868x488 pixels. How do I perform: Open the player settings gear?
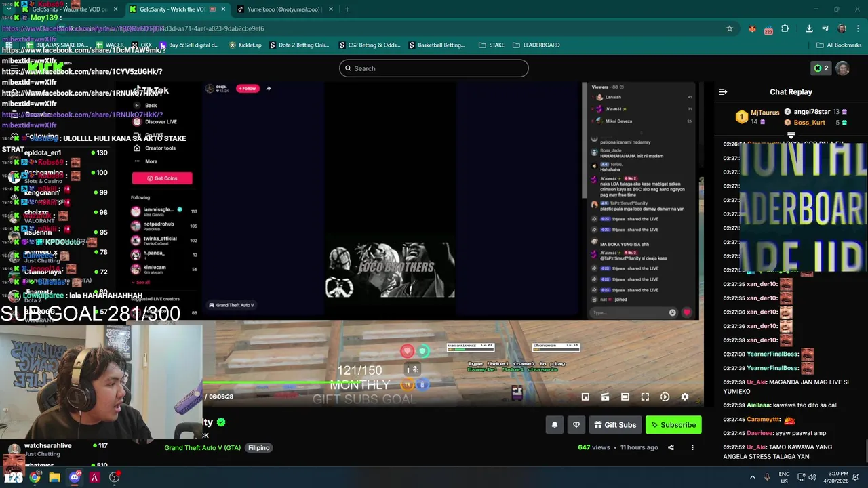click(684, 397)
